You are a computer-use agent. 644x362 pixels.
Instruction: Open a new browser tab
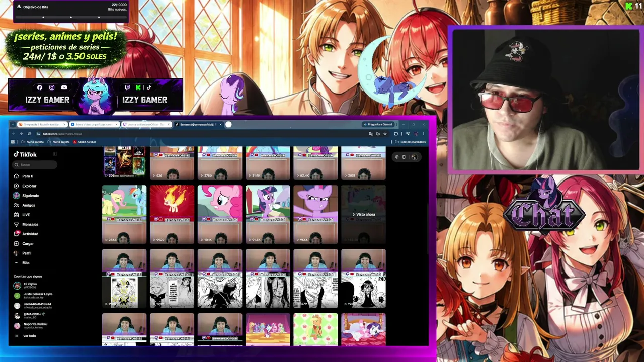coord(228,124)
